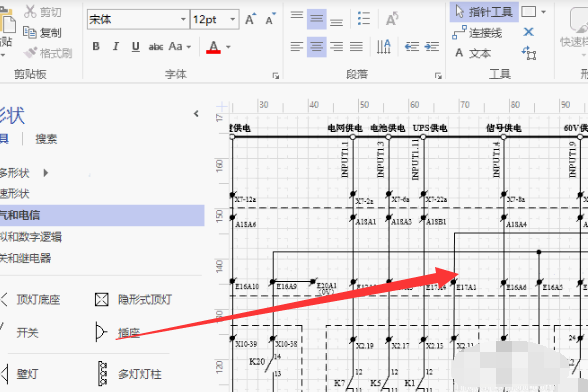
Task: Select the 气和电信 stencil
Action: coord(102,215)
